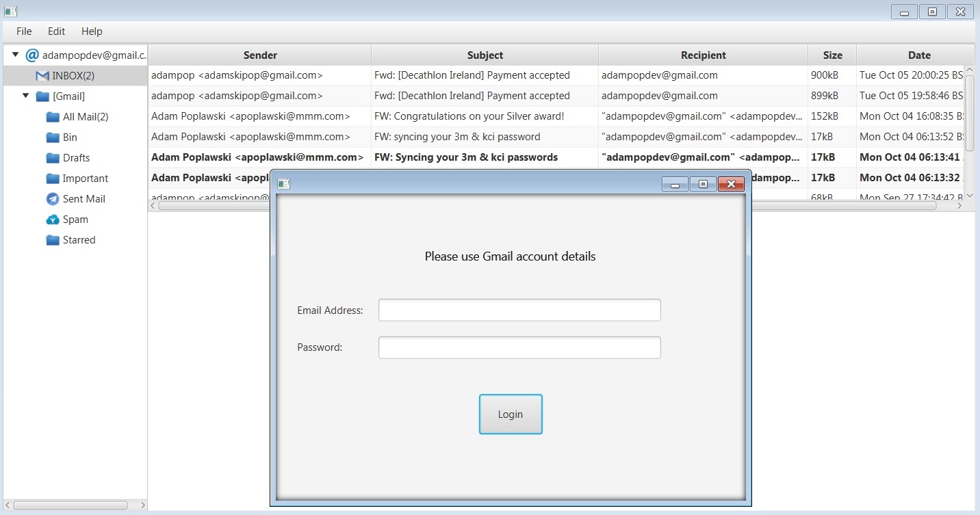Click the email list vertical scrollbar thumb
This screenshot has width=980, height=515.
pyautogui.click(x=969, y=113)
